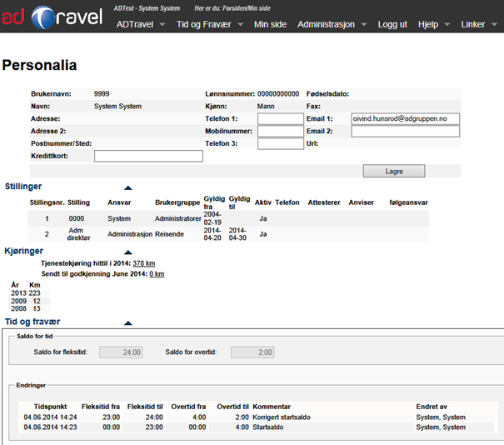Open the Tid og Fravær menu

click(210, 25)
